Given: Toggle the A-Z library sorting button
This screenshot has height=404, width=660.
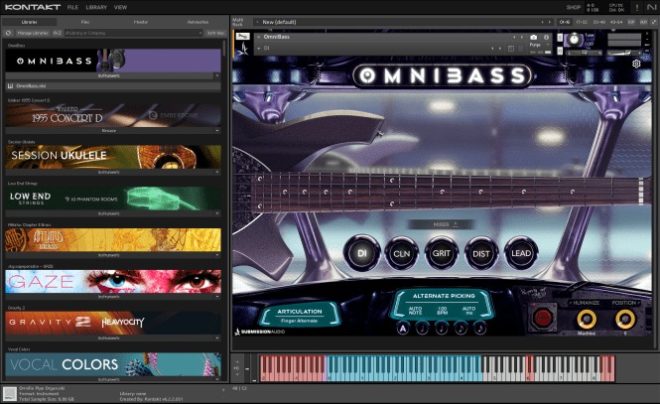Looking at the screenshot, I should (x=57, y=33).
